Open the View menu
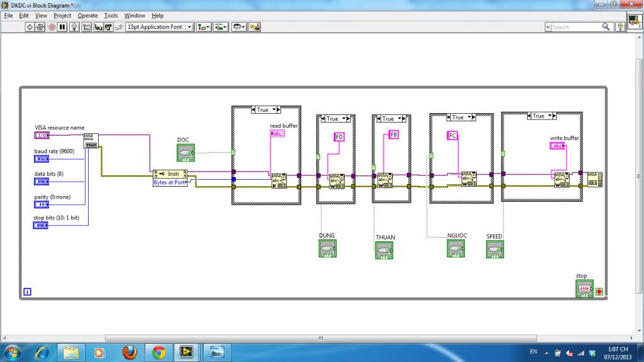The image size is (644, 362). [41, 16]
